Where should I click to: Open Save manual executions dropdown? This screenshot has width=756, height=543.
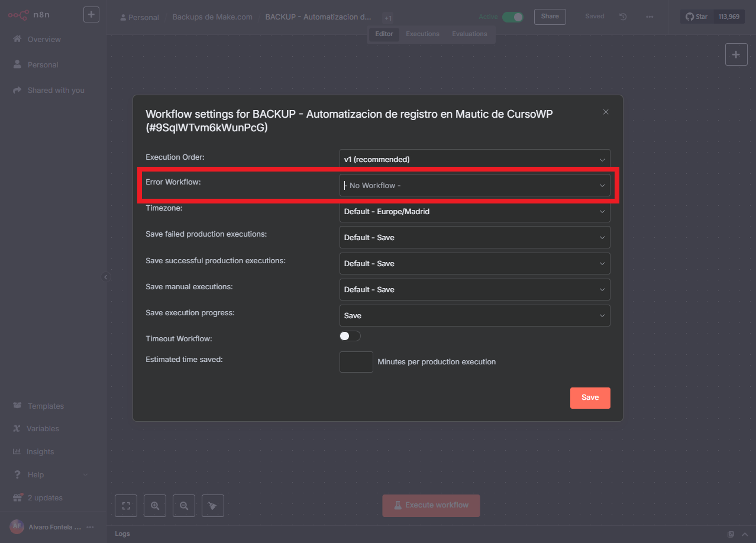(474, 289)
